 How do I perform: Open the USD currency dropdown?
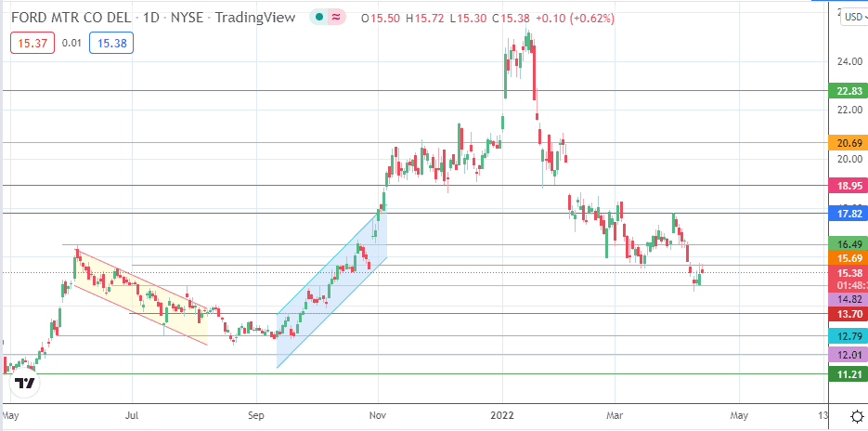pyautogui.click(x=854, y=18)
